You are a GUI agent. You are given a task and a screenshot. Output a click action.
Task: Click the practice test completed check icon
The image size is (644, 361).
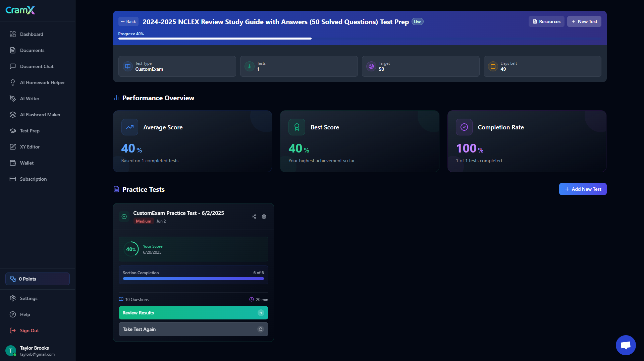click(x=124, y=217)
